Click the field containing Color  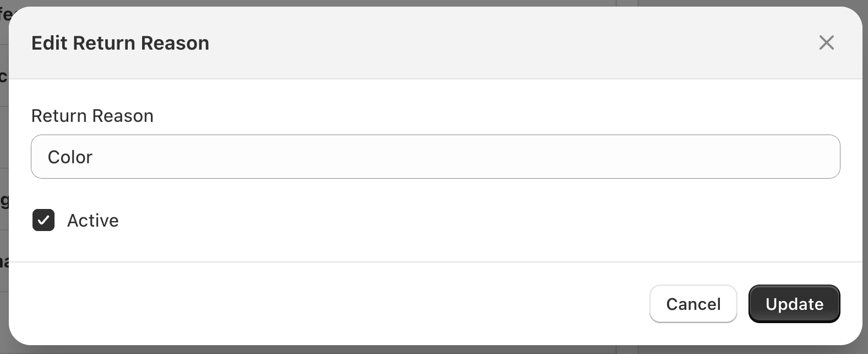[435, 157]
